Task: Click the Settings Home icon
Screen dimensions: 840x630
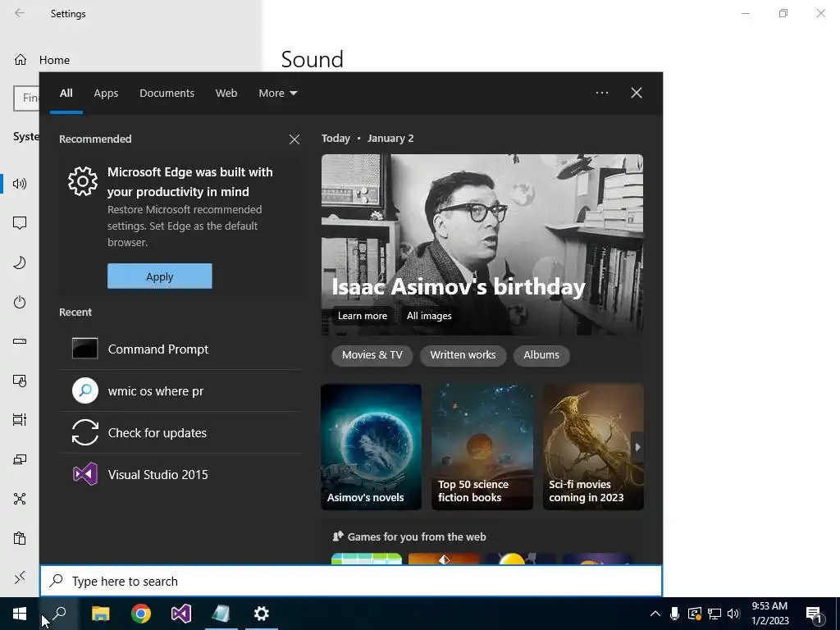Action: click(x=21, y=59)
